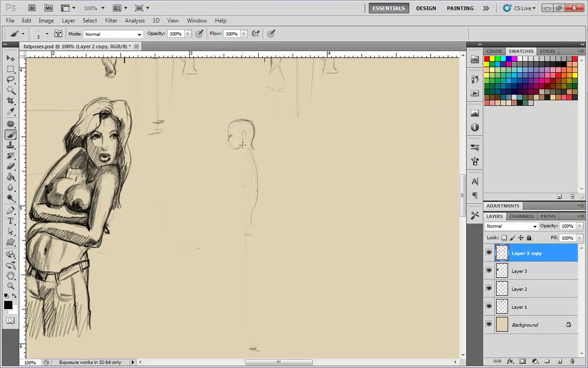Select the Crop tool
The width and height of the screenshot is (588, 368).
(x=11, y=101)
